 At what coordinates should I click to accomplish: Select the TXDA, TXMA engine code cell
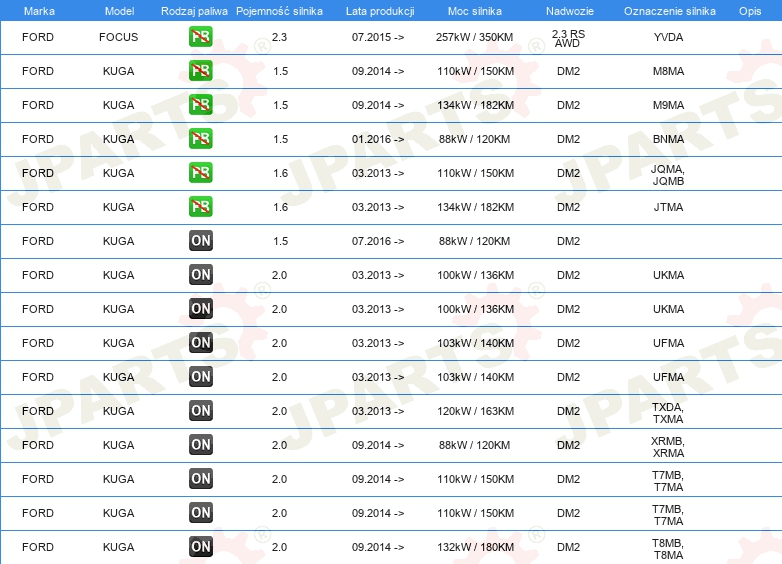tap(668, 413)
